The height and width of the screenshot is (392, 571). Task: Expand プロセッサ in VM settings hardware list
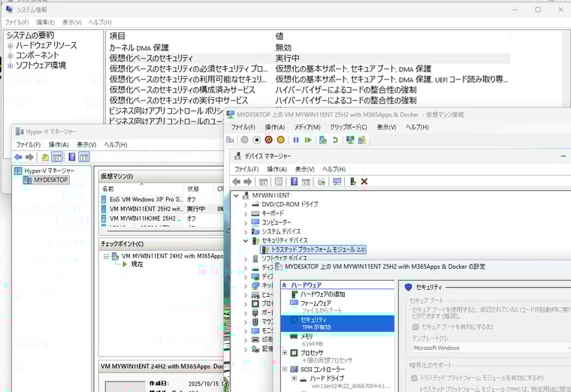285,353
